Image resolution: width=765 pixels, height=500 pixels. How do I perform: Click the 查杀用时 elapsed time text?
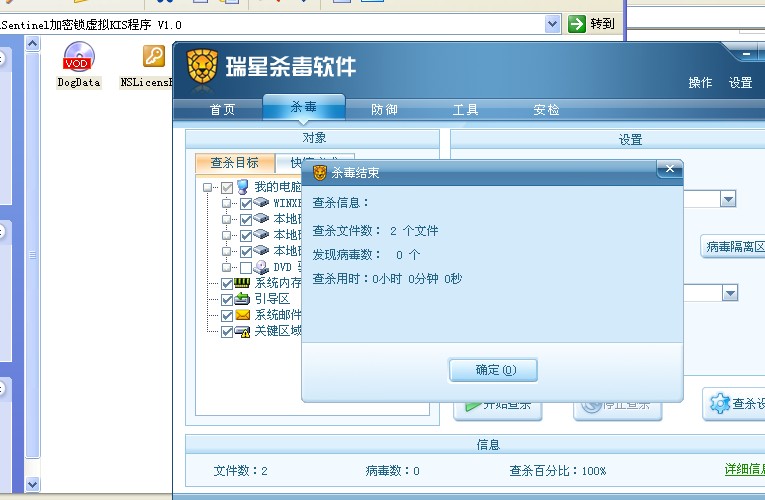click(387, 279)
